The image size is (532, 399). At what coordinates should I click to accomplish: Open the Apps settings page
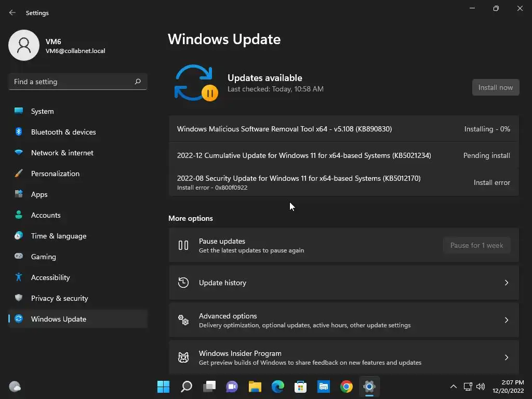tap(78, 194)
